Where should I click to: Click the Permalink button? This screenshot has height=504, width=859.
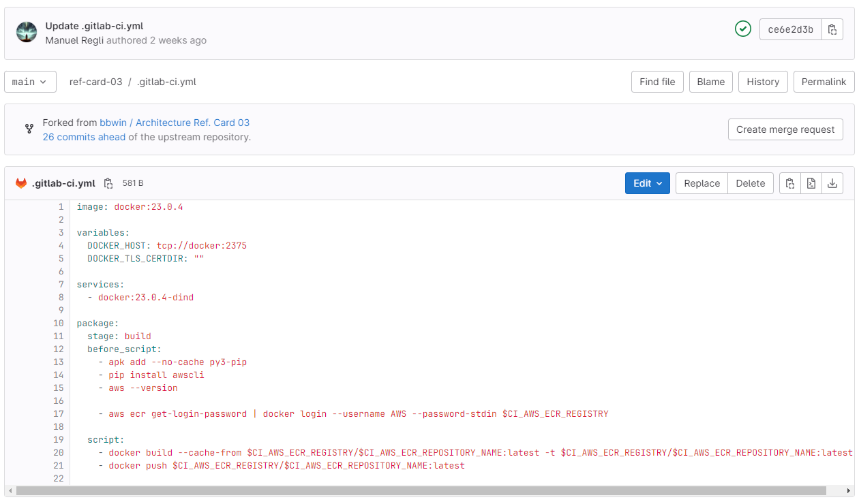point(823,82)
